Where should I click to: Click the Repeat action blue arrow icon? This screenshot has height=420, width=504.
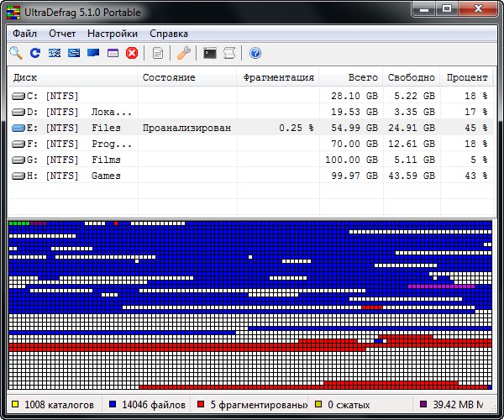tap(35, 53)
